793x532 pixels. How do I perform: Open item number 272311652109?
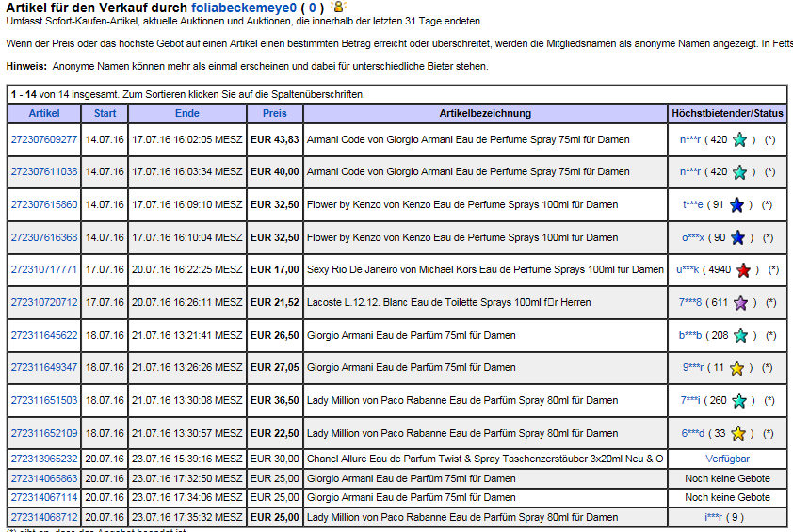click(x=44, y=433)
